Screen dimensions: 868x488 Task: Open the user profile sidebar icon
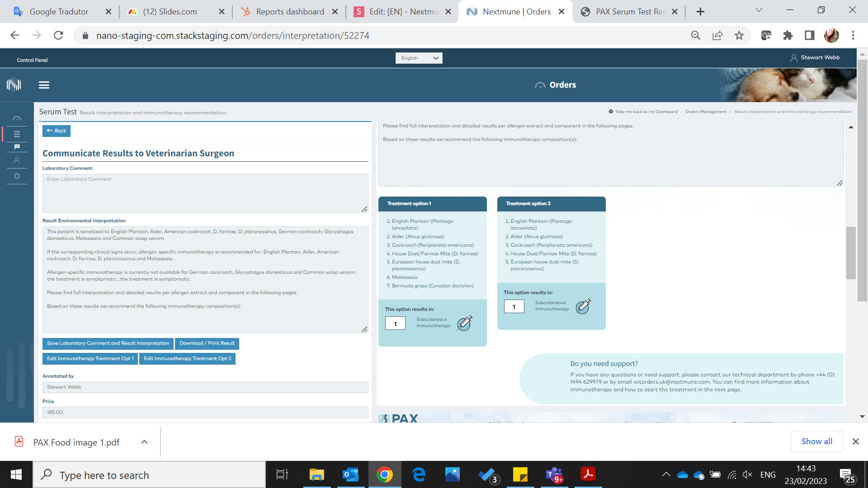[17, 160]
